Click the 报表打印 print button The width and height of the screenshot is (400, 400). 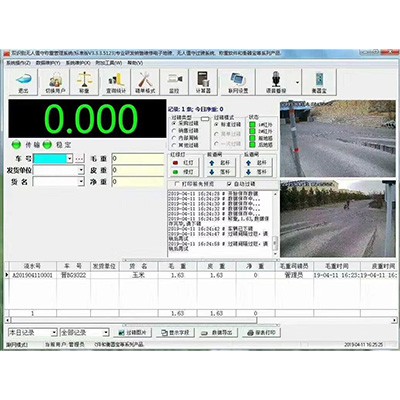261,333
